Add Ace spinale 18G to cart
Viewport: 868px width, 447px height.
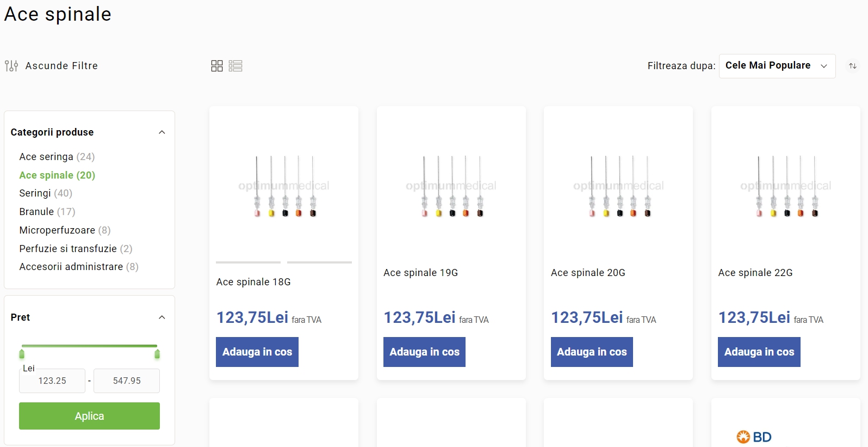point(257,352)
